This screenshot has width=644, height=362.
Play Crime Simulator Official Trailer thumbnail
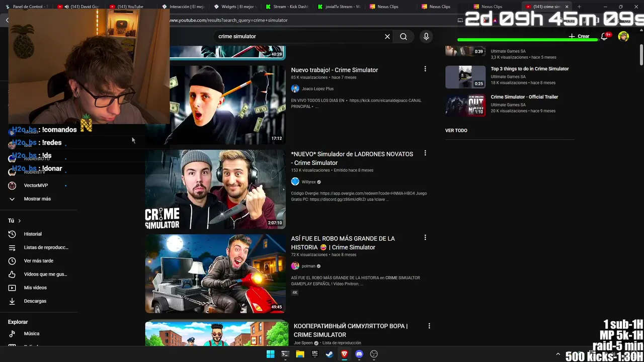[465, 105]
